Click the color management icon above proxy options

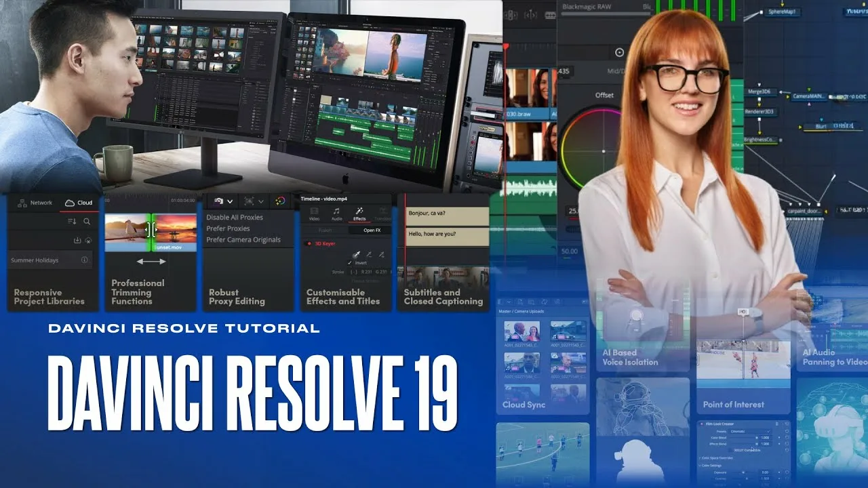pyautogui.click(x=280, y=201)
